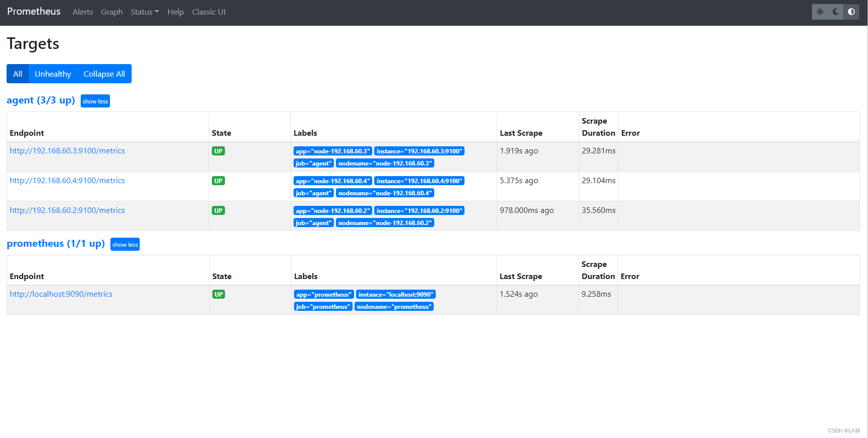Screen dimensions: 868x438
Task: Click UP state badge for 192.168.60.2
Action: click(x=218, y=210)
